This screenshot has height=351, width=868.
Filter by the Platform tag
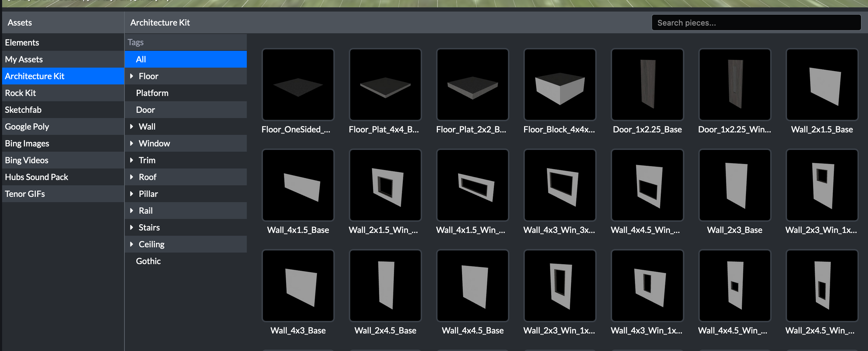[x=152, y=93]
